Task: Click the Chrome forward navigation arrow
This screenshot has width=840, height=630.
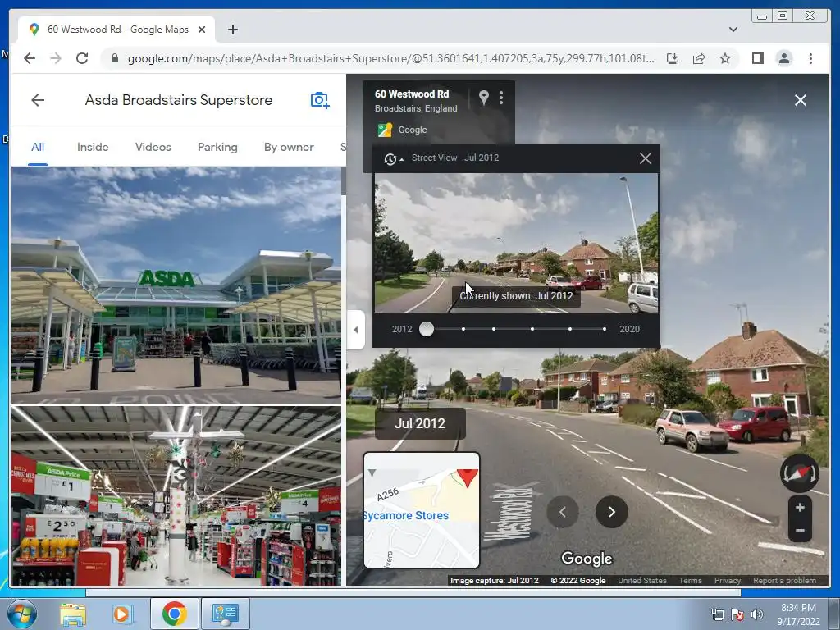Action: (x=56, y=58)
